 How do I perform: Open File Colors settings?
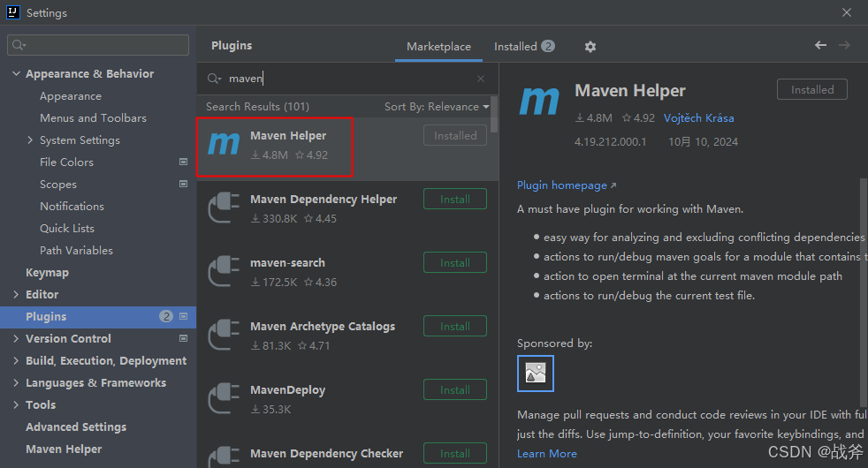click(66, 162)
